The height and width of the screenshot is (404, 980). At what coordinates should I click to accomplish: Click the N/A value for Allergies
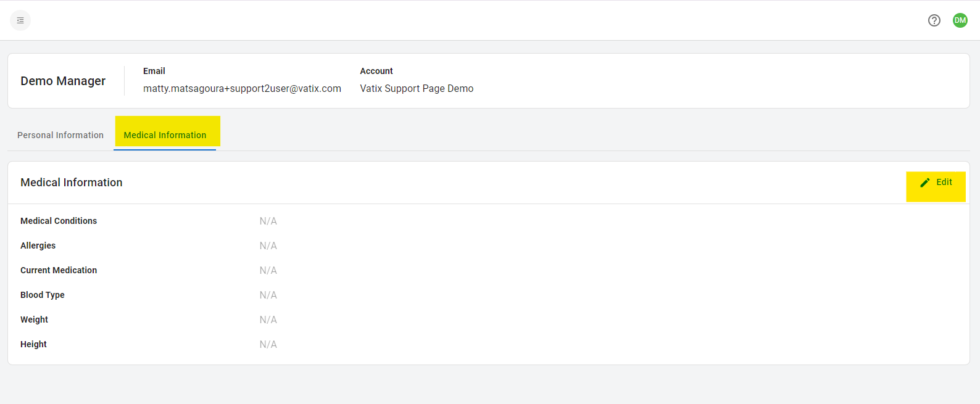coord(268,245)
